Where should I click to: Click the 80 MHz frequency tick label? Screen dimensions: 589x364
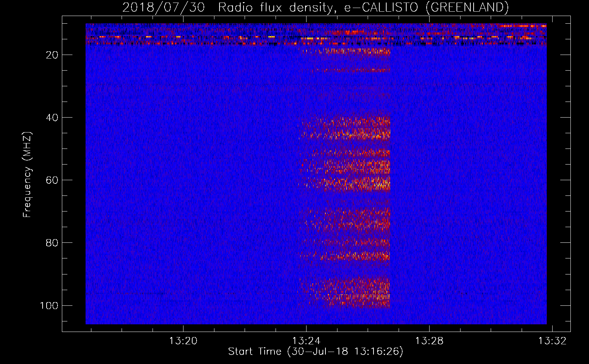coord(52,243)
